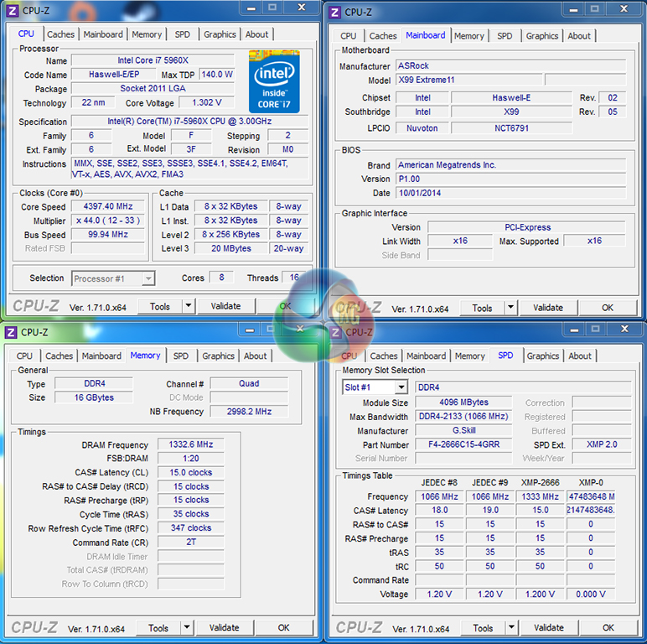The image size is (647, 644).
Task: Select the Graphics tab in the Memory window
Action: pyautogui.click(x=218, y=356)
